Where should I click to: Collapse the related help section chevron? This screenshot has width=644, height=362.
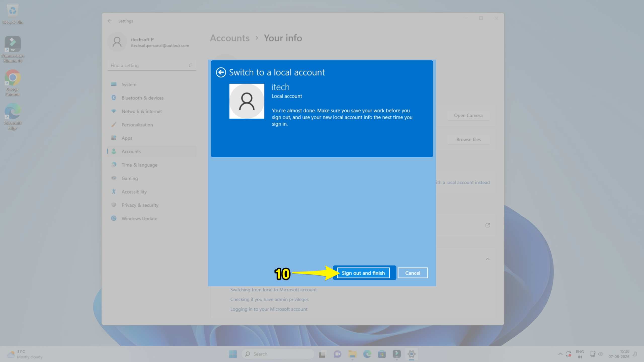pyautogui.click(x=488, y=259)
